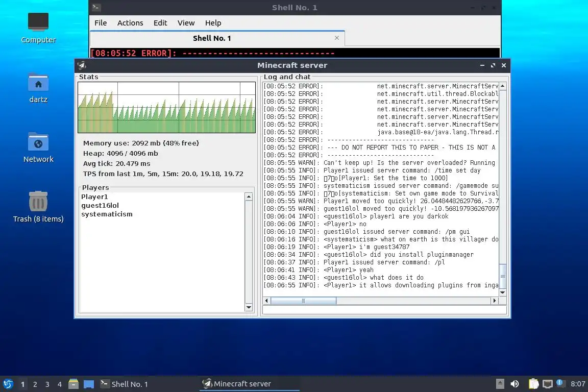Click Players list scroll up arrow

[248, 197]
